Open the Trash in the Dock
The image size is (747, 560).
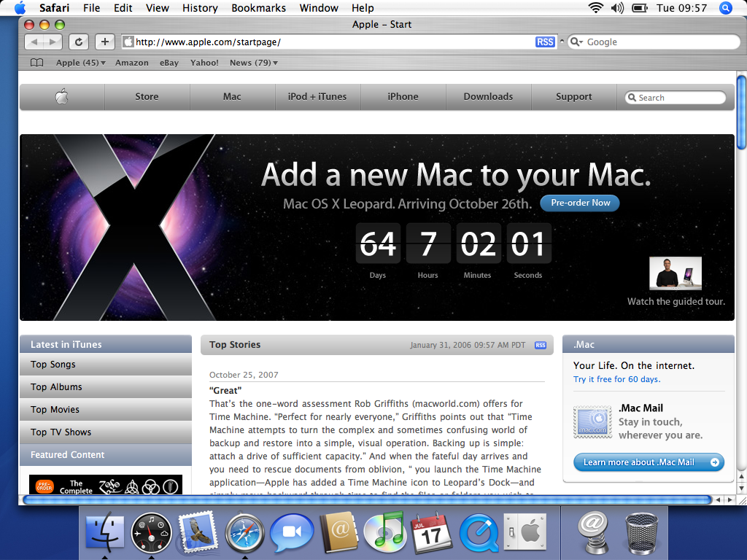coord(641,533)
